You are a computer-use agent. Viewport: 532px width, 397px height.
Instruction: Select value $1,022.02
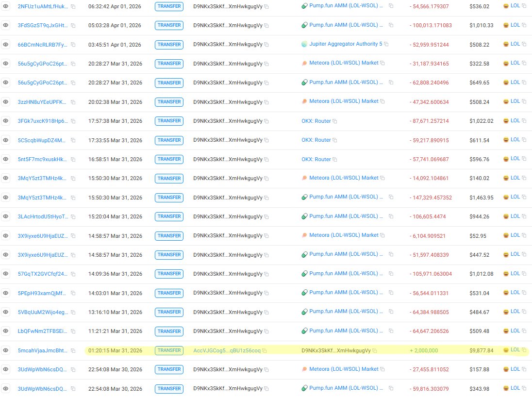[x=482, y=121]
